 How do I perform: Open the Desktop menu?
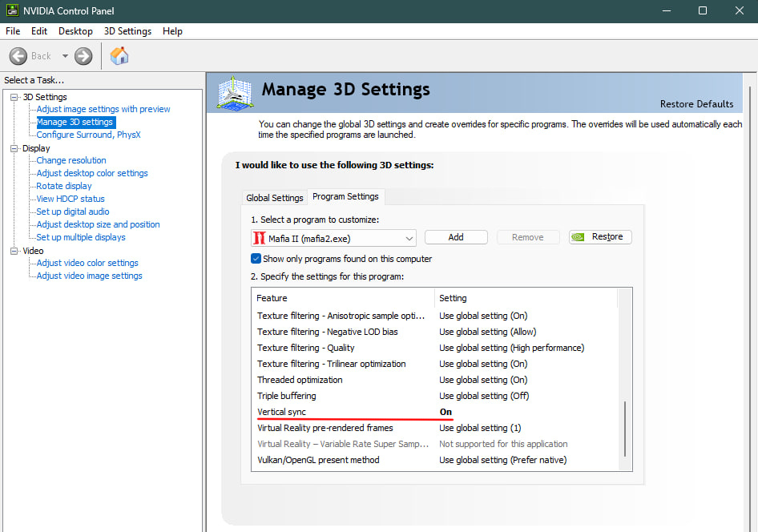[75, 31]
